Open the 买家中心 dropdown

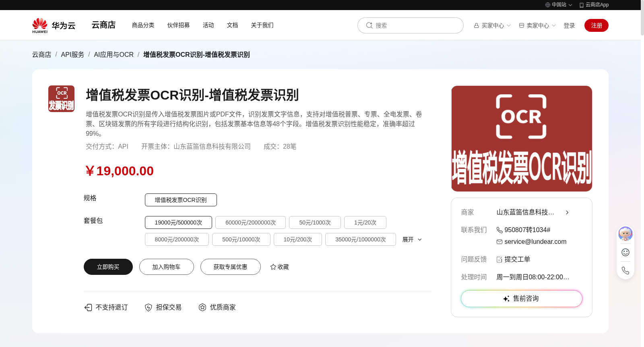[x=492, y=25]
